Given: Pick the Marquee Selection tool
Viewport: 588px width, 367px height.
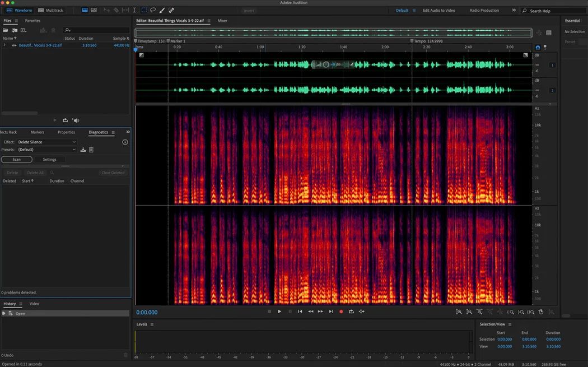Looking at the screenshot, I should tap(144, 10).
